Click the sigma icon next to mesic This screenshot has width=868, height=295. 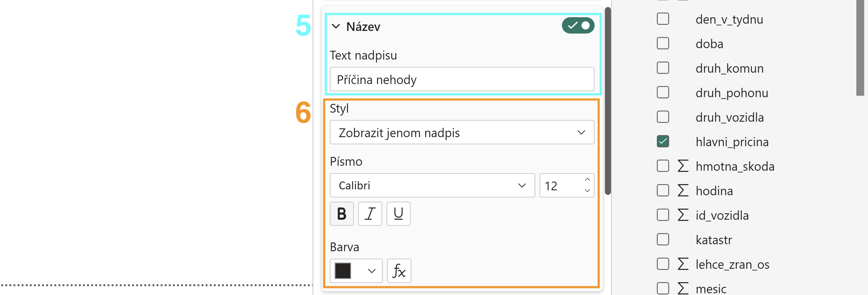click(683, 289)
